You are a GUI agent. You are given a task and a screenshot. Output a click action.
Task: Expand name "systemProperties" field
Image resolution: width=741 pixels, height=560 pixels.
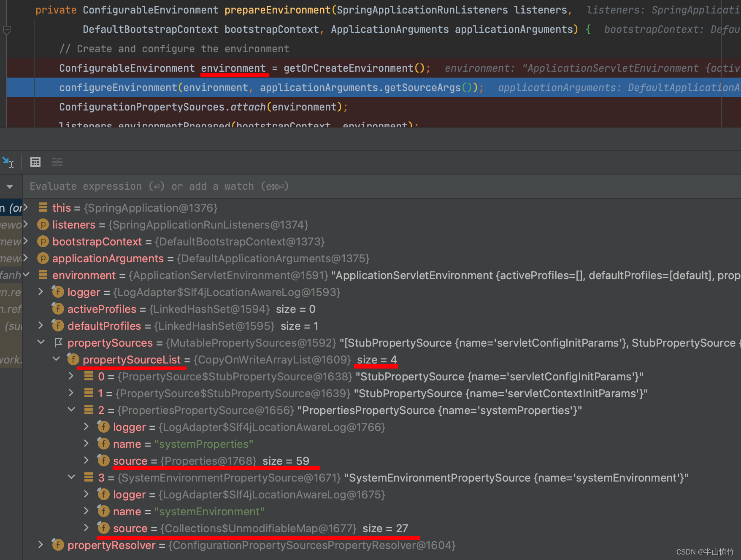[86, 444]
